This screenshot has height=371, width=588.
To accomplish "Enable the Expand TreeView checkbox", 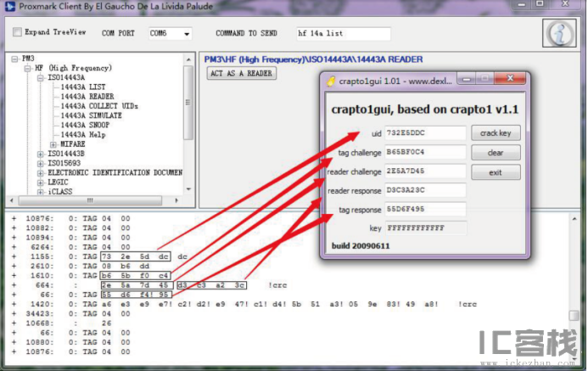I will [x=17, y=32].
